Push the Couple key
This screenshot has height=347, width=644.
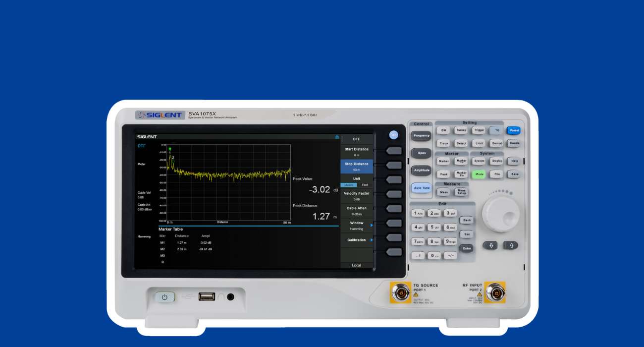coord(514,143)
